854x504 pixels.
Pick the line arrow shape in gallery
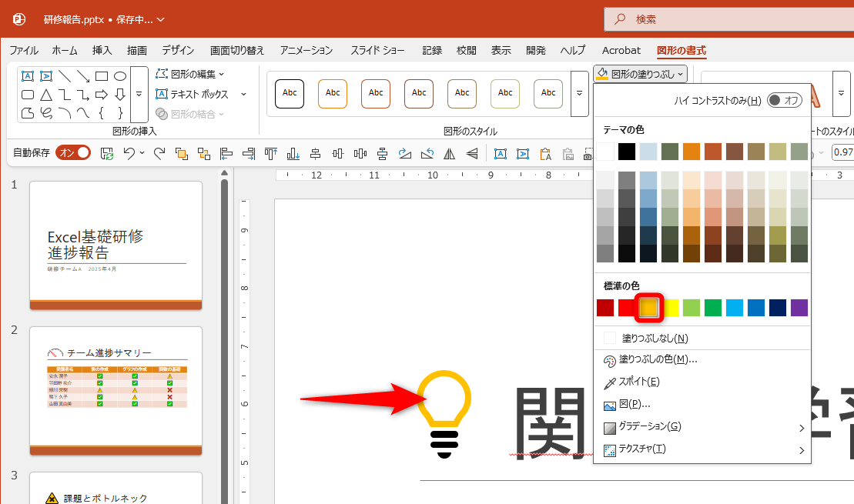83,76
